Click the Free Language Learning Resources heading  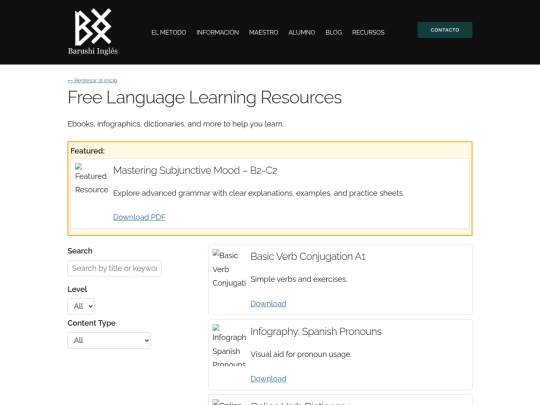tap(205, 97)
